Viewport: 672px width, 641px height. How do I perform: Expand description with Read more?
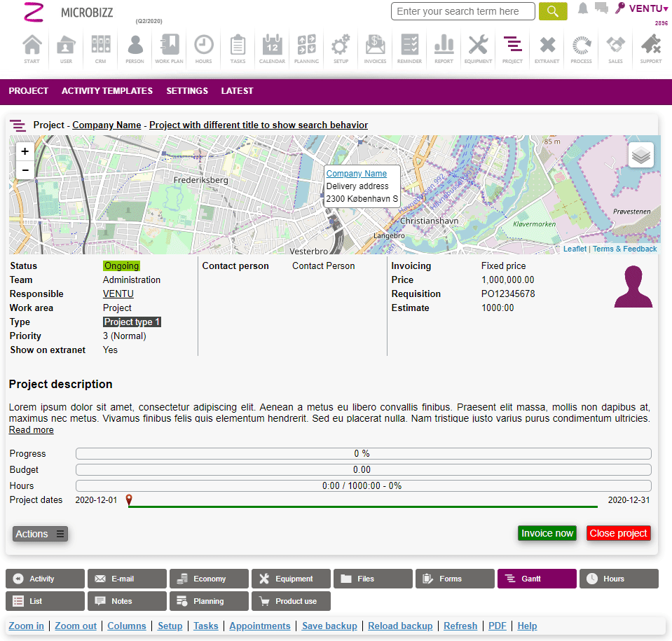(31, 430)
